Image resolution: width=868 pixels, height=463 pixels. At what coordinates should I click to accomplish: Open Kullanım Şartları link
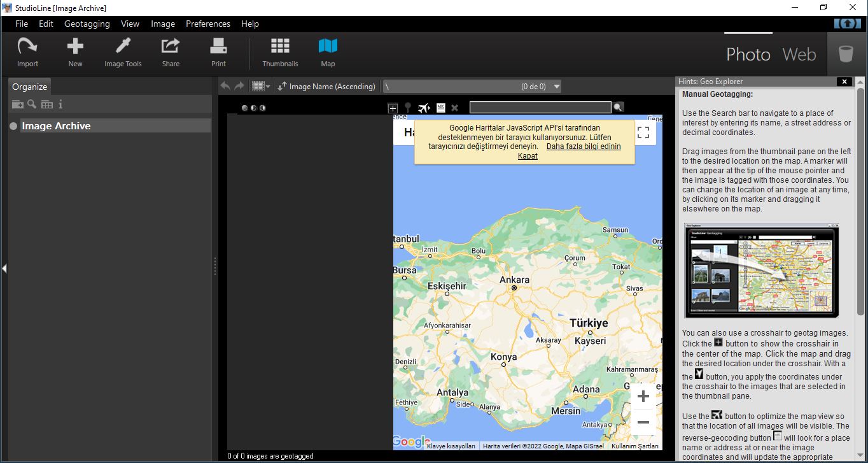[635, 446]
